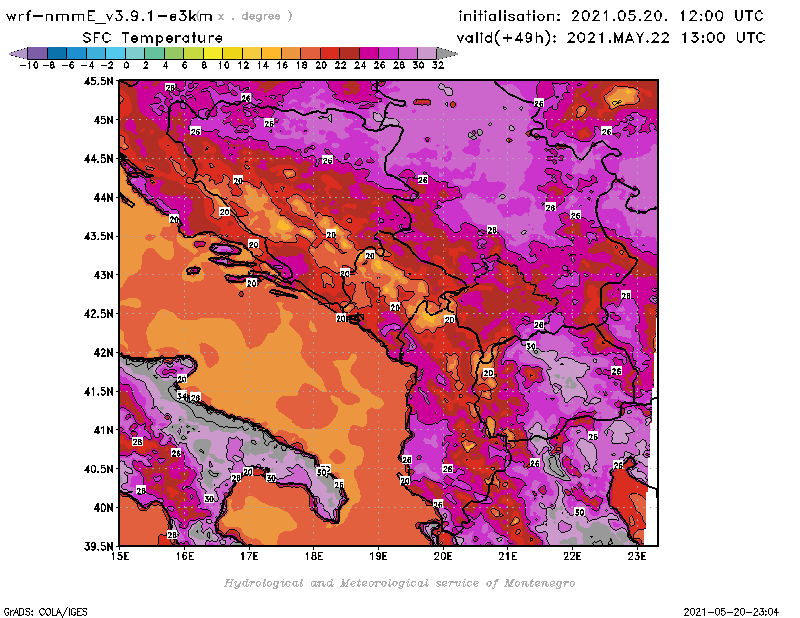Viewport: 800px width, 618px height.
Task: Click the '-10' legend scale value
Action: coord(29,65)
